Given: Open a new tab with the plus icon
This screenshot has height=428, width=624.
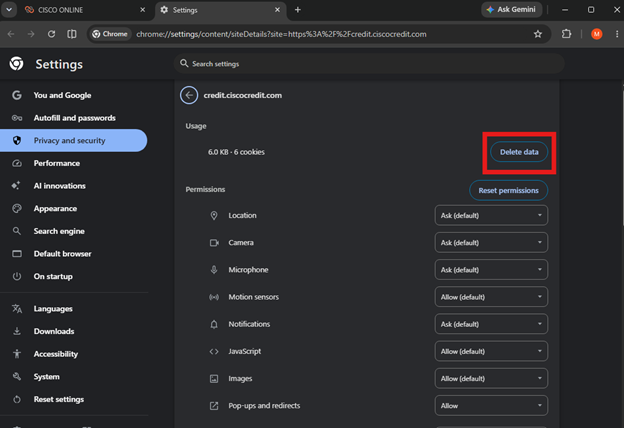Looking at the screenshot, I should click(298, 10).
